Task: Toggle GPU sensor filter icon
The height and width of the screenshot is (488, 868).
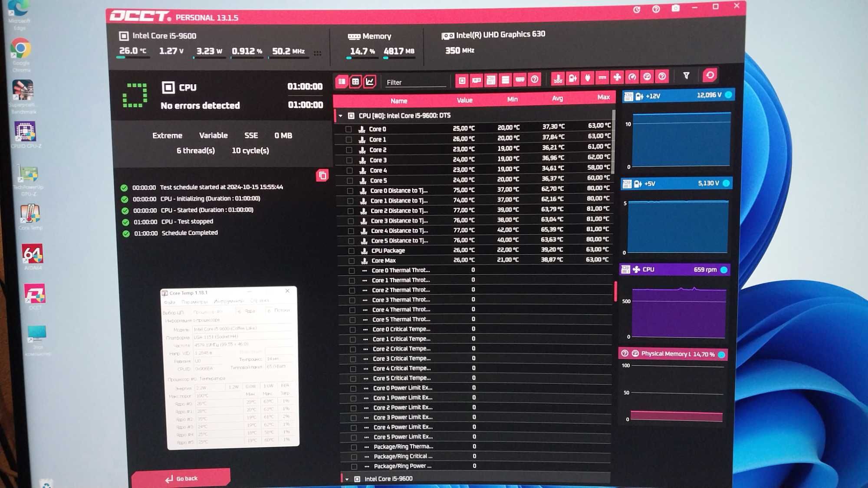Action: coord(476,80)
